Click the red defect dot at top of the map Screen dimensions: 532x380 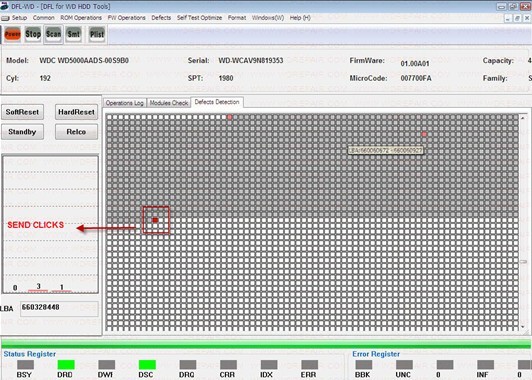coord(230,117)
